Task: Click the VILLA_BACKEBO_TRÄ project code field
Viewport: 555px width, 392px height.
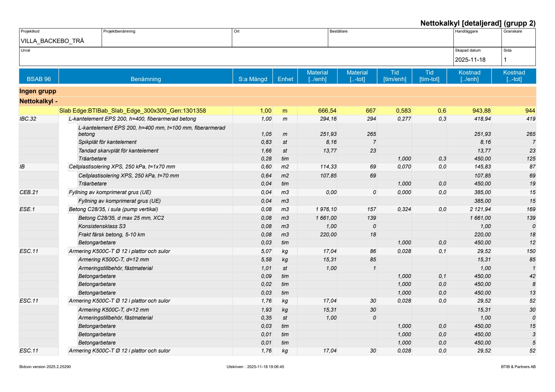Action: (52, 41)
